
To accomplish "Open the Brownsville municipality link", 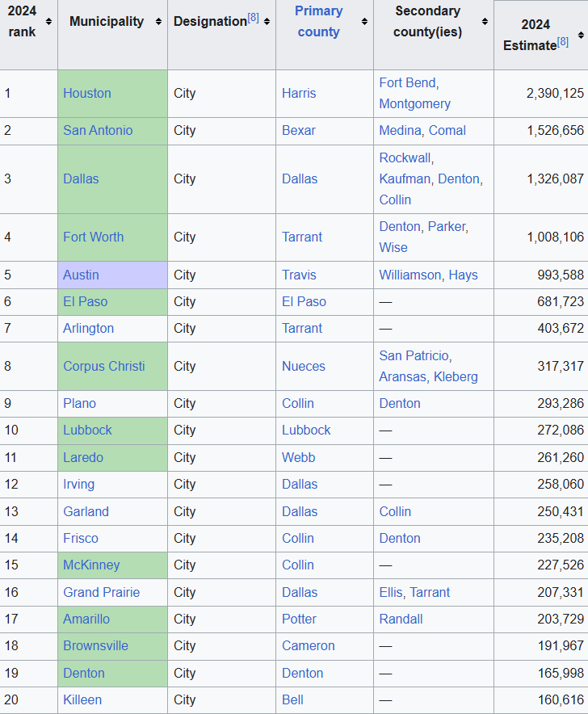I will tap(95, 645).
